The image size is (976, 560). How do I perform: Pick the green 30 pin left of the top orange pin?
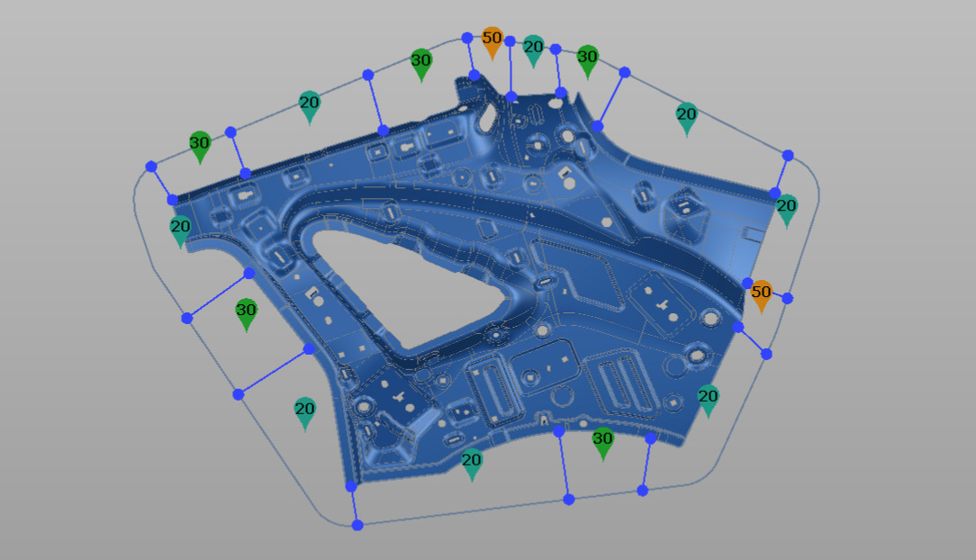tap(420, 62)
